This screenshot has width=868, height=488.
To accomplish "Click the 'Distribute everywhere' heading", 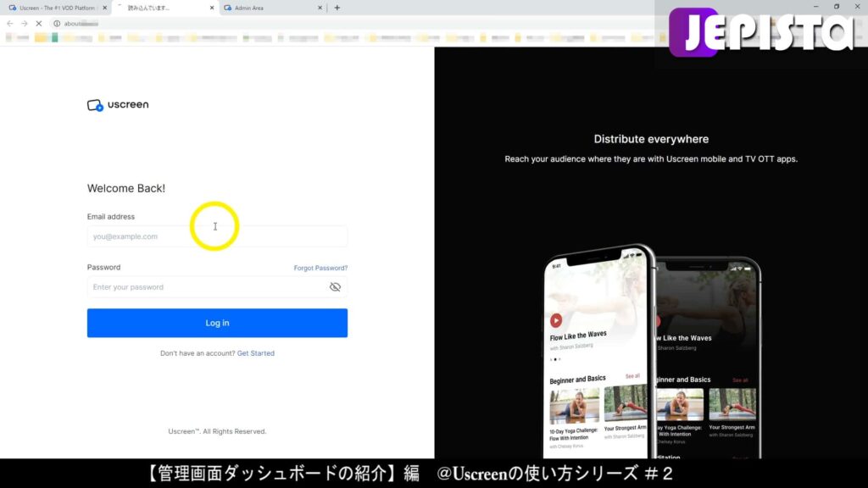I will [651, 139].
